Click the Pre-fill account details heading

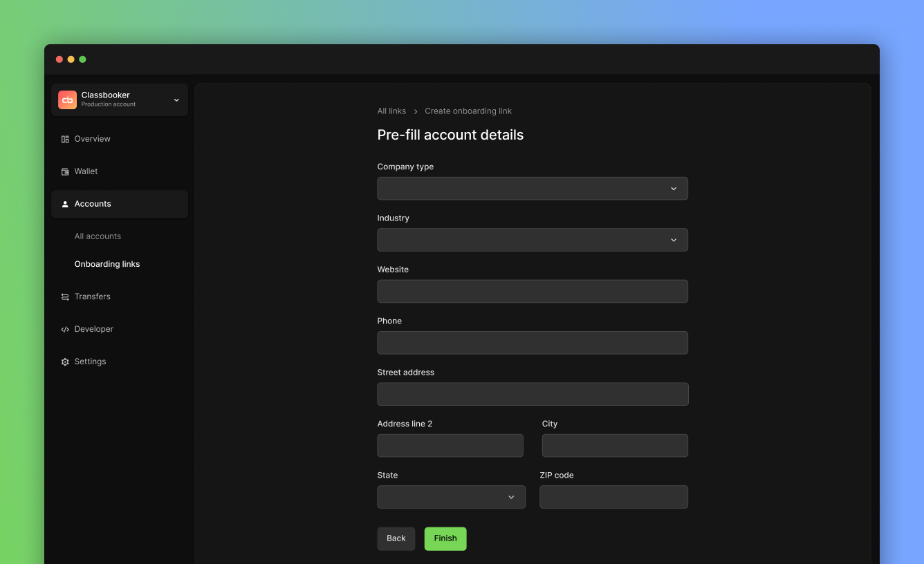click(450, 135)
